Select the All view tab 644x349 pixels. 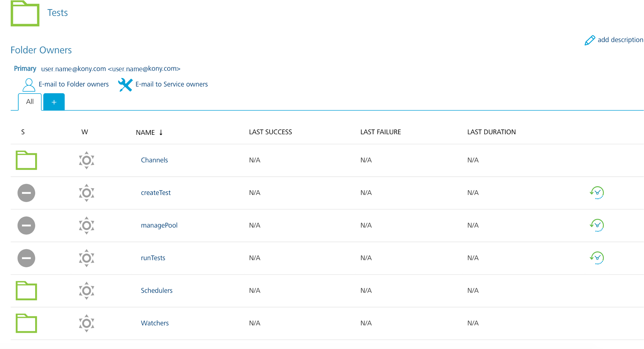(x=30, y=102)
